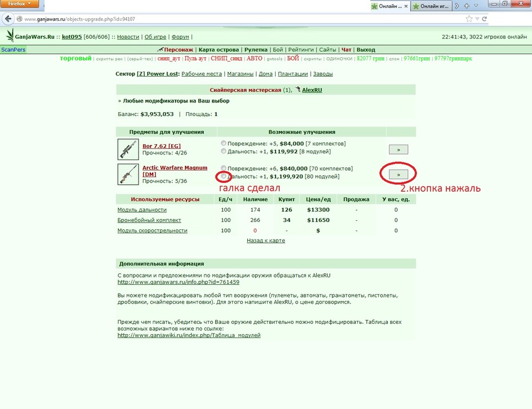Click the bookmark star icon in address bar
Screen dimensions: 532x409
coord(469,19)
